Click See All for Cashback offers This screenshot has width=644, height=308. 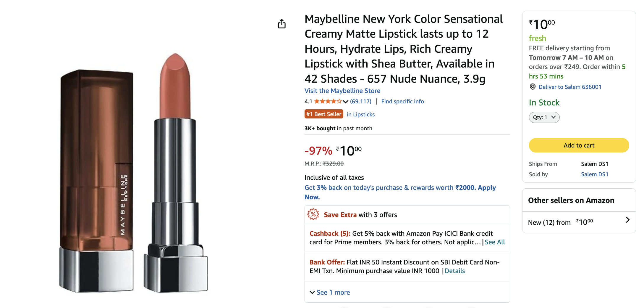[495, 242]
